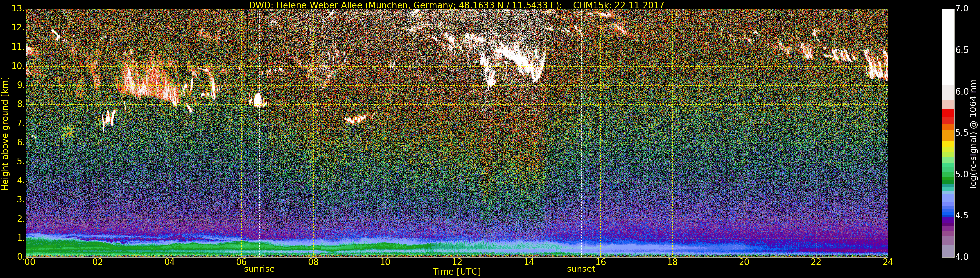The image size is (980, 278).
Task: Click time-axis tick label '06'
Action: (x=242, y=262)
